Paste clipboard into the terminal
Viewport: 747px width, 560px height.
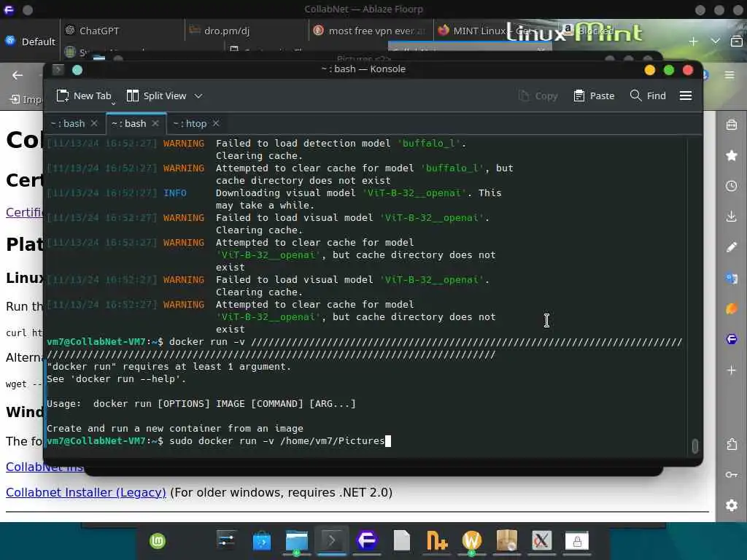(x=594, y=96)
